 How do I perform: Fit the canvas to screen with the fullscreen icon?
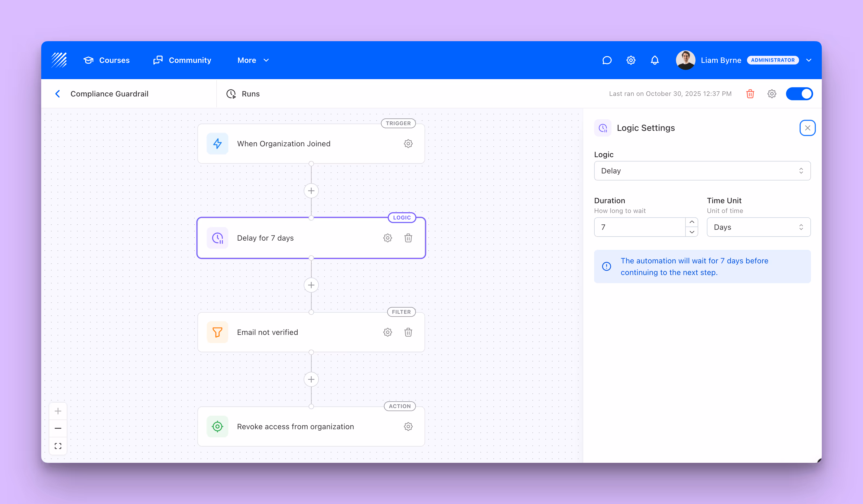click(x=58, y=446)
